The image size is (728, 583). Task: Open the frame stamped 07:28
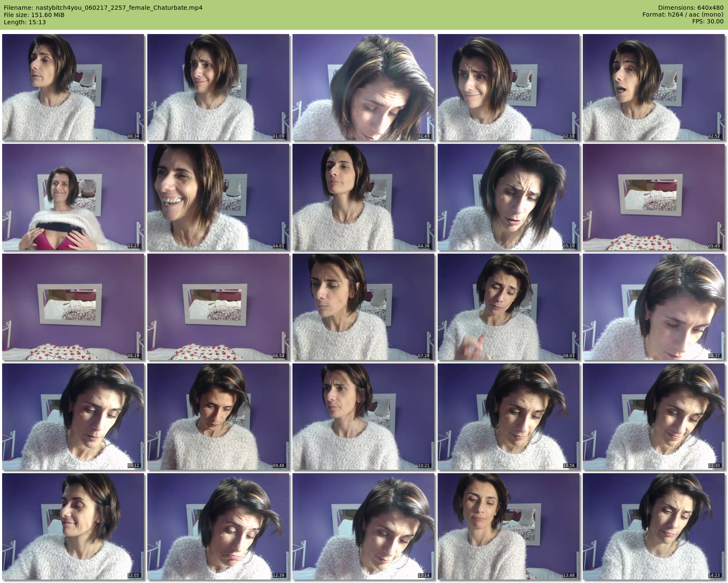[x=363, y=307]
